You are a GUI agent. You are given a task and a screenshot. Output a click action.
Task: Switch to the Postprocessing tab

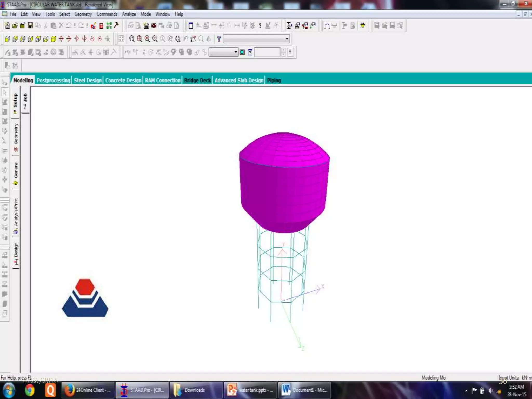[x=53, y=80]
